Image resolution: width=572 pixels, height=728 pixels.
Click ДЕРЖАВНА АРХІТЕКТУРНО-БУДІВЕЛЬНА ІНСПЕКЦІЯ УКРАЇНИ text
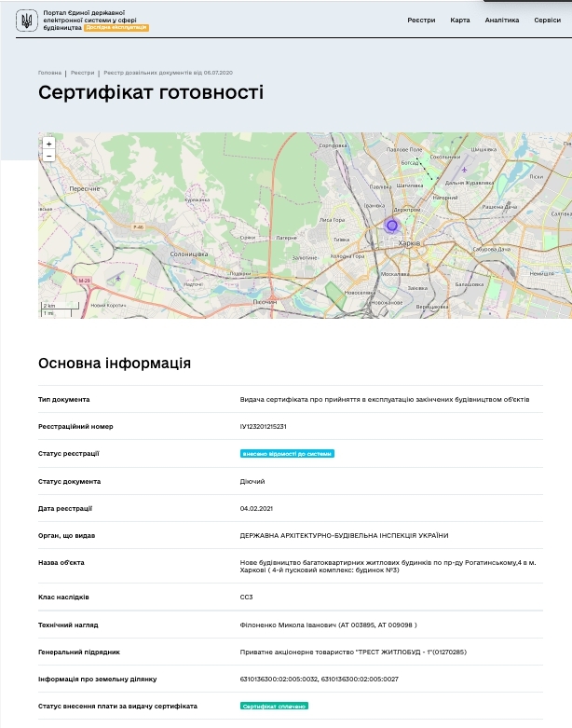click(344, 535)
